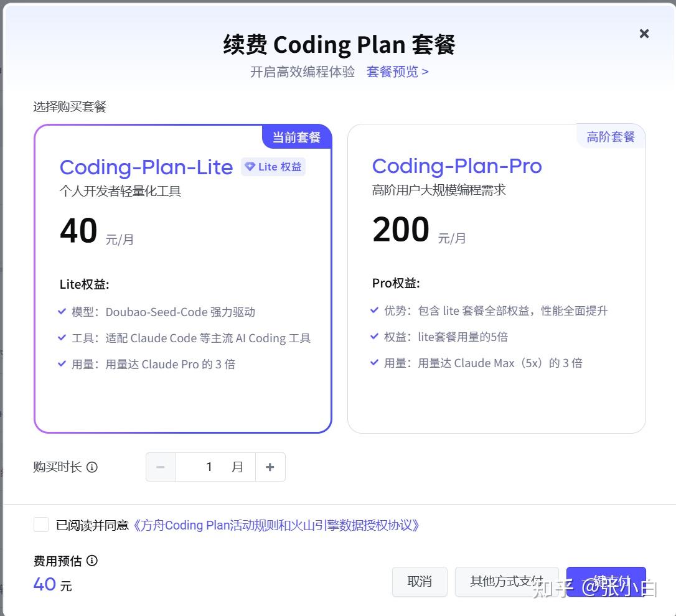Close the Coding Plan renewal dialog
The image size is (676, 616).
(644, 34)
